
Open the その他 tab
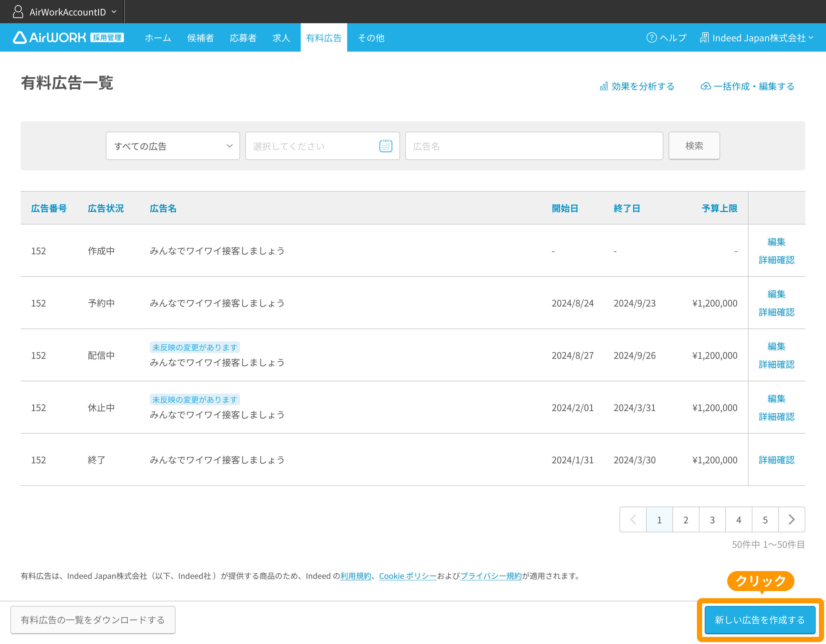(371, 37)
